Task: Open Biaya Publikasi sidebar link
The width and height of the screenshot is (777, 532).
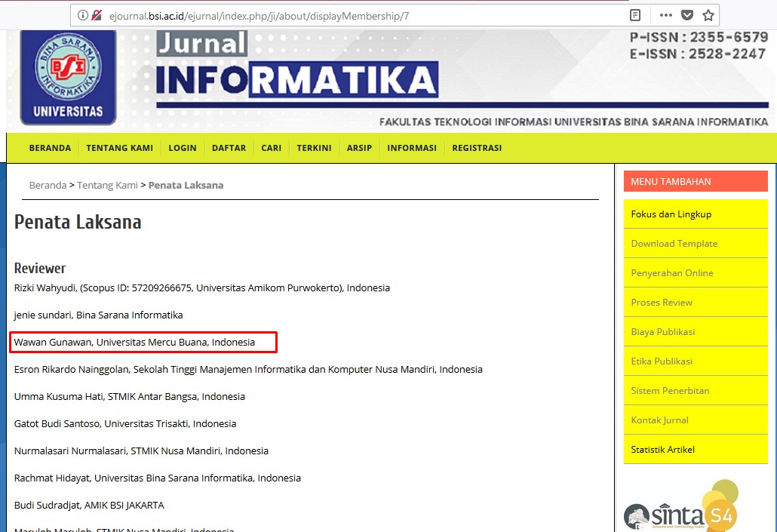Action: pos(696,332)
